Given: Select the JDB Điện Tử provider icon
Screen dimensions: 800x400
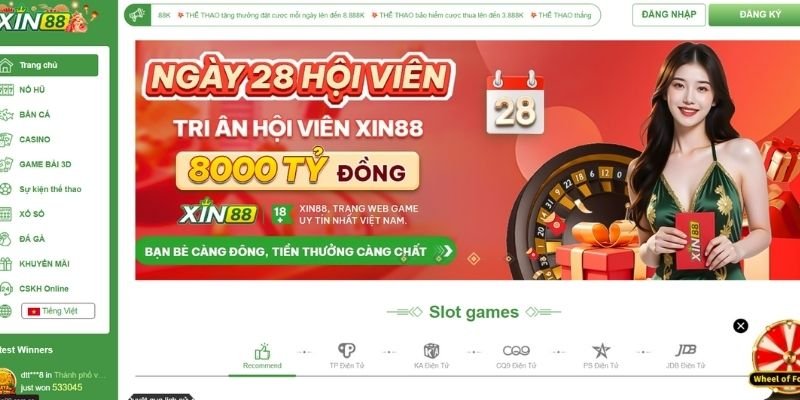Looking at the screenshot, I should coord(686,350).
